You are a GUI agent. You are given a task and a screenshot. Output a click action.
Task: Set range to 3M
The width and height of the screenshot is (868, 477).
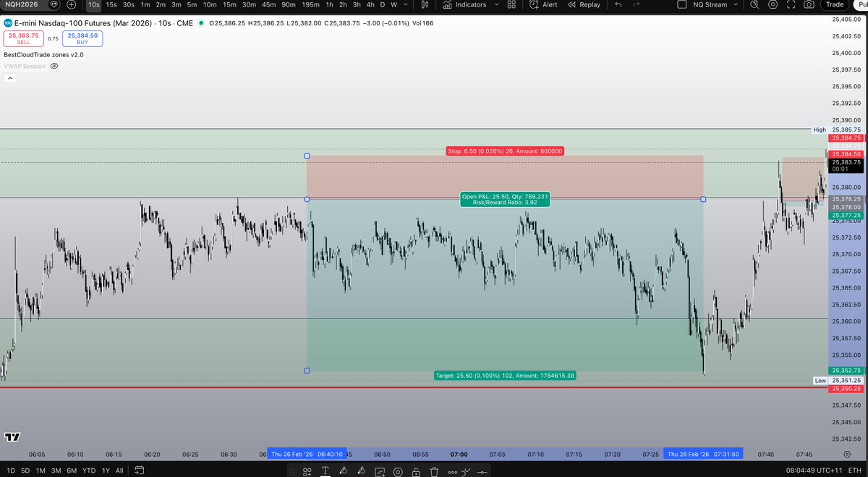tap(56, 470)
